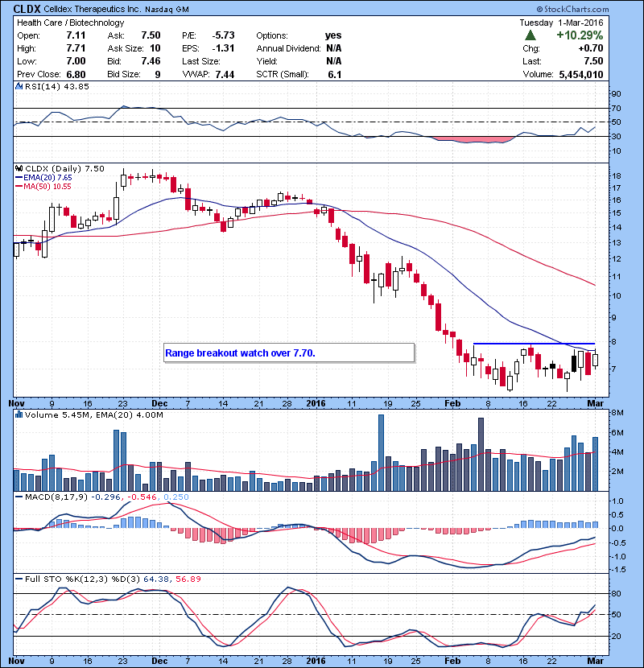644x668 pixels.
Task: Click the EMA(20) 7.65 legend entry
Action: pyautogui.click(x=44, y=178)
